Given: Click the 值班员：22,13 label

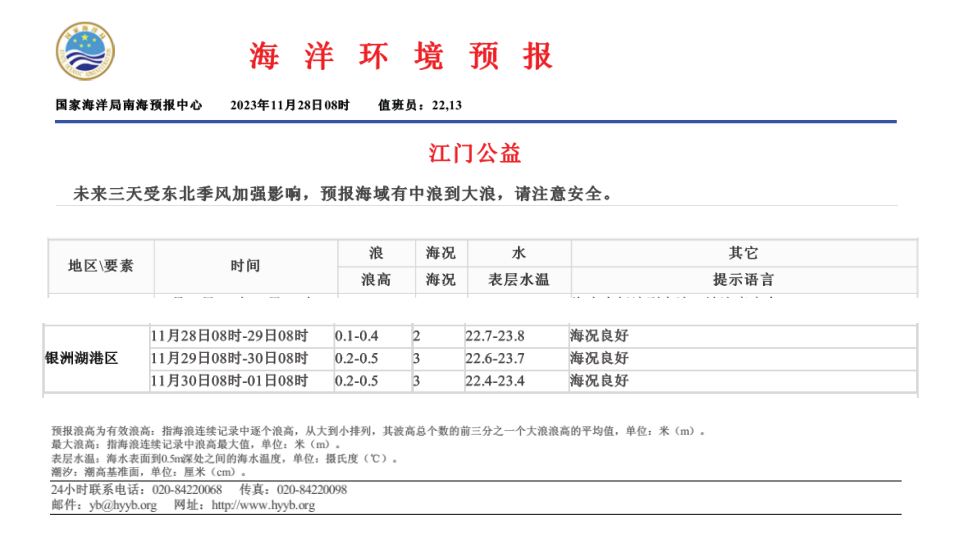Looking at the screenshot, I should pyautogui.click(x=420, y=105).
